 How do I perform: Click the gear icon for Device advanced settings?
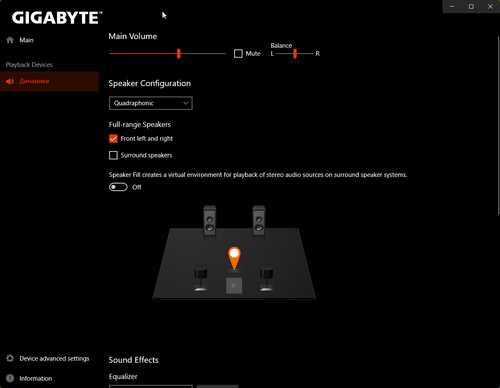click(10, 358)
